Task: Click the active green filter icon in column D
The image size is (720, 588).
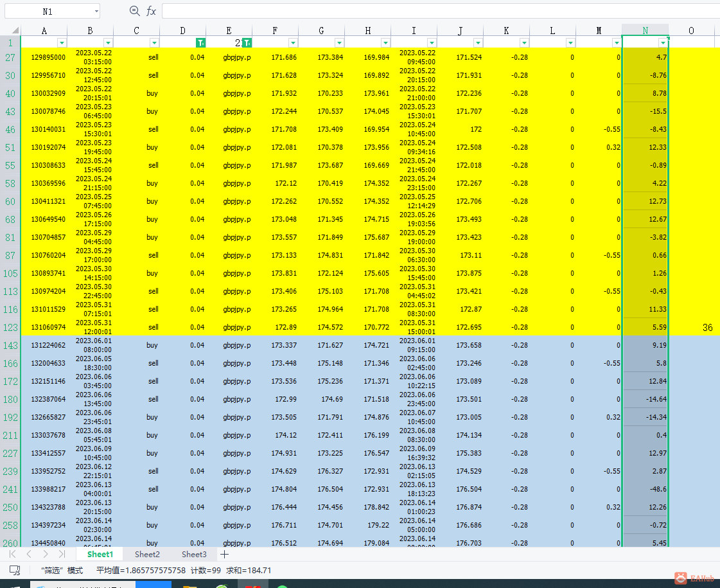Action: coord(200,42)
